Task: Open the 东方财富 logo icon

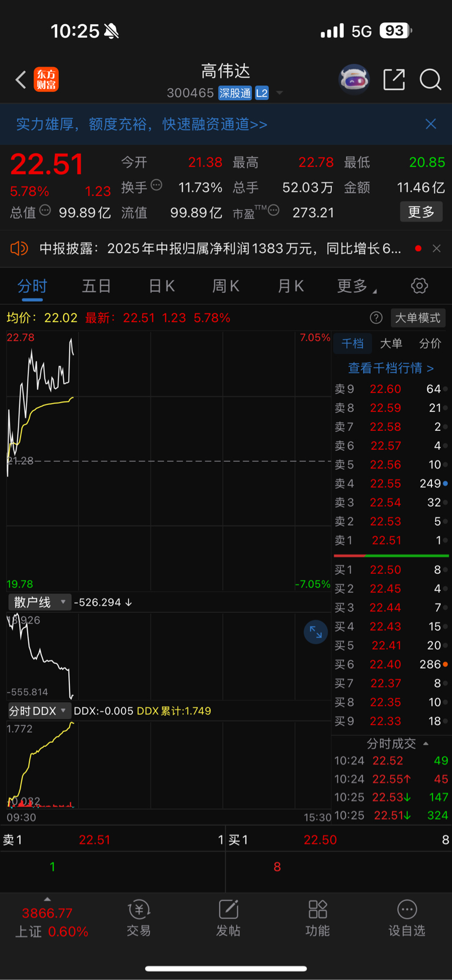Action: point(46,79)
